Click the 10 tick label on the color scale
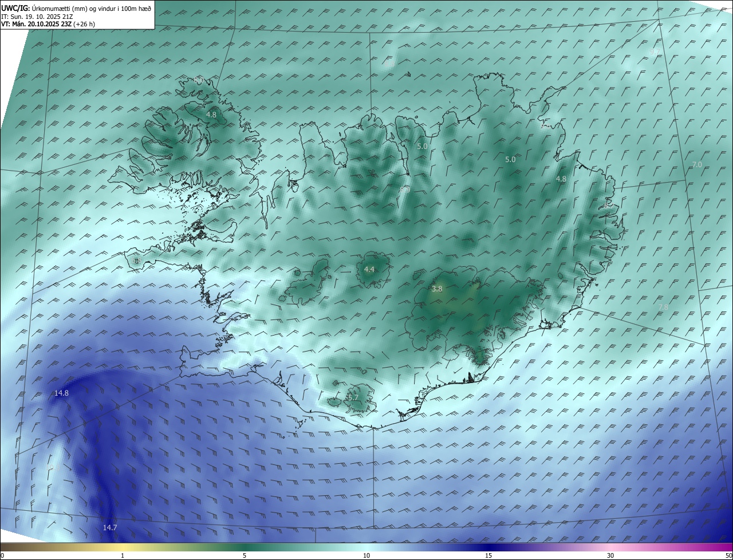This screenshot has height=560, width=733. coord(366,555)
